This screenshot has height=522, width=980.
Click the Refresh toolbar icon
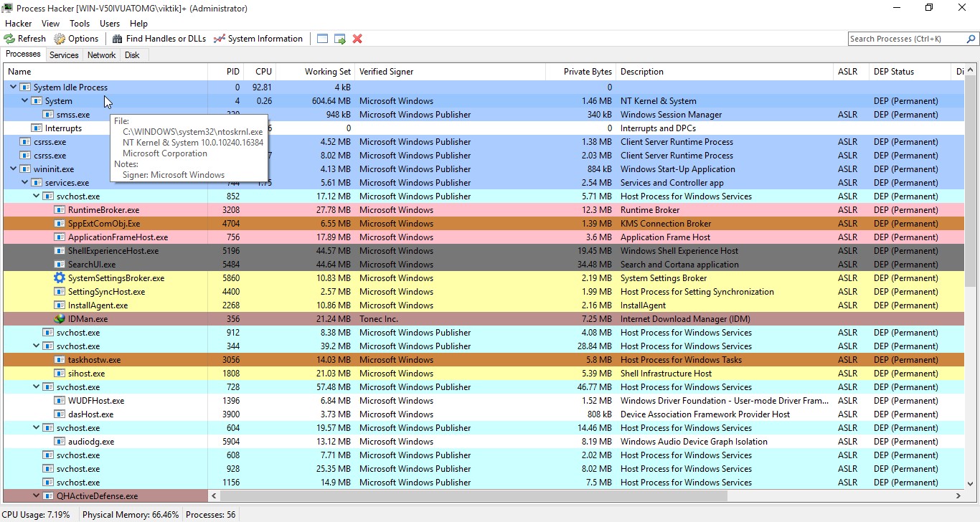pos(9,39)
